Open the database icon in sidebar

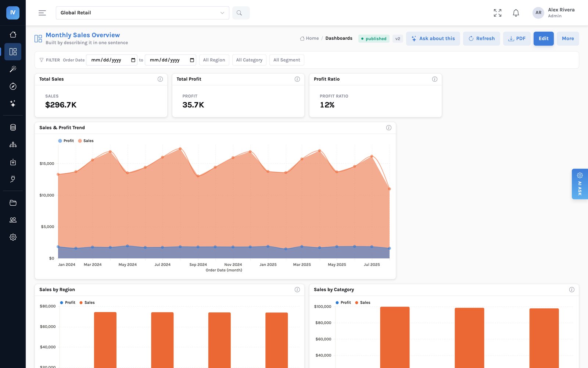tap(13, 127)
